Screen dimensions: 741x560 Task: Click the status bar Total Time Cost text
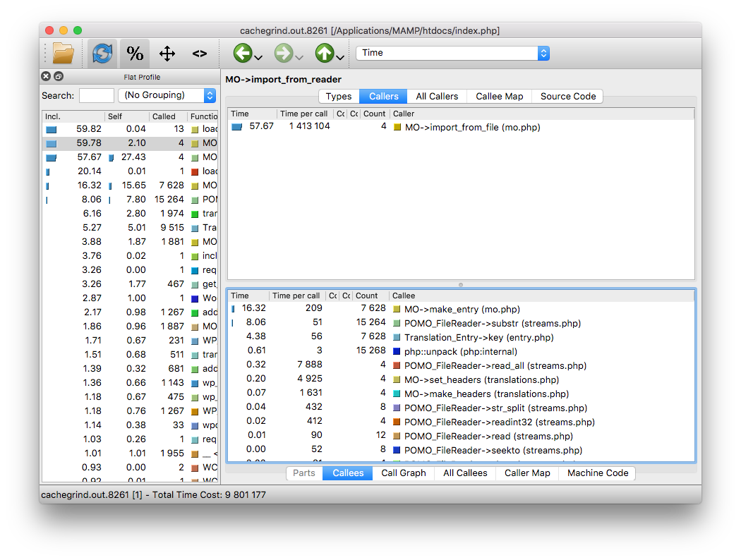209,495
